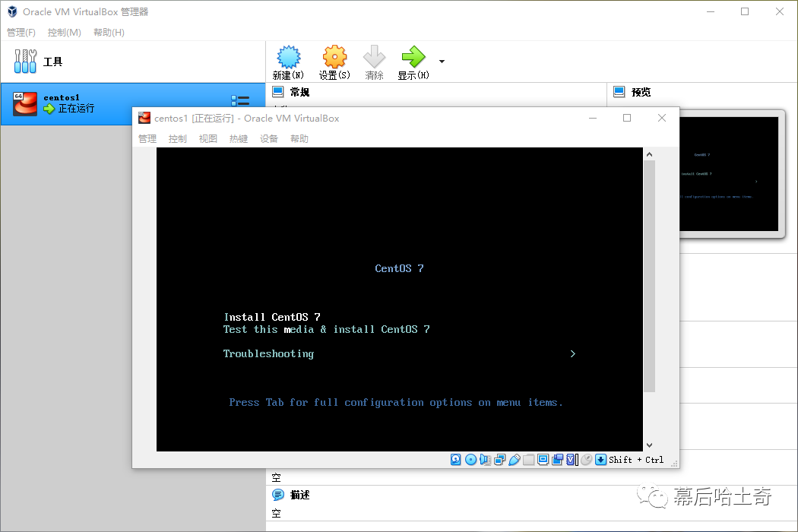Click the display monitor status icon

[543, 460]
